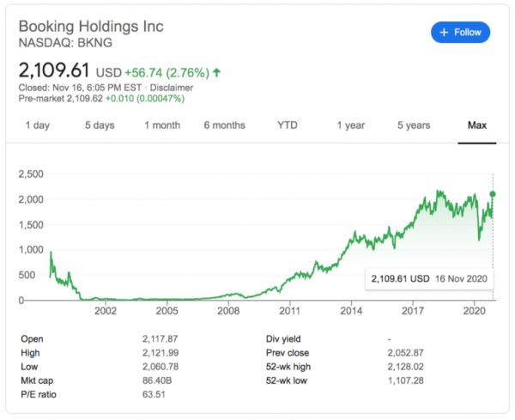Open the Disclaimer link
Viewport: 515px width, 420px height.
[x=172, y=87]
